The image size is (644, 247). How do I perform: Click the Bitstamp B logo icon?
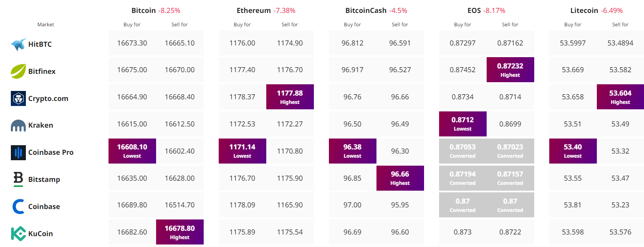tap(18, 179)
